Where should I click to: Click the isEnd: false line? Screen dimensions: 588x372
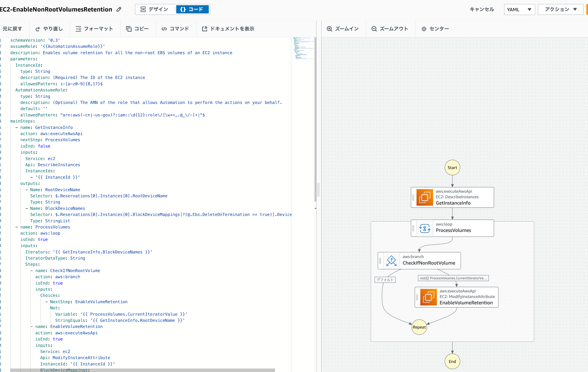coord(35,146)
